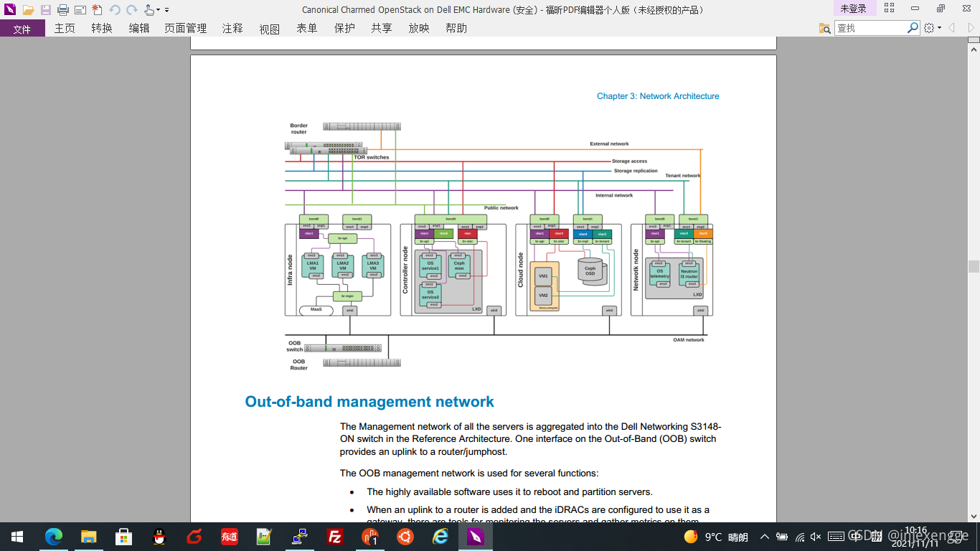Go to previous search result arrow
The width and height of the screenshot is (980, 551).
(x=951, y=28)
